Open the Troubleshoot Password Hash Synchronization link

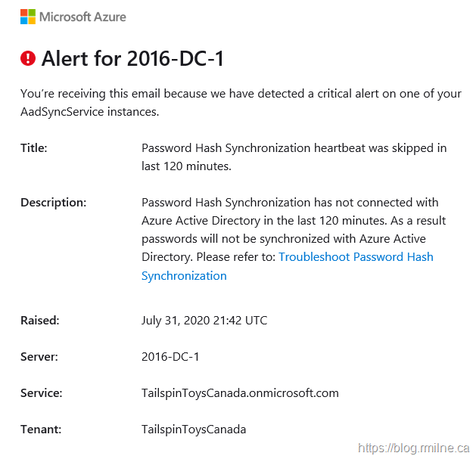(356, 257)
